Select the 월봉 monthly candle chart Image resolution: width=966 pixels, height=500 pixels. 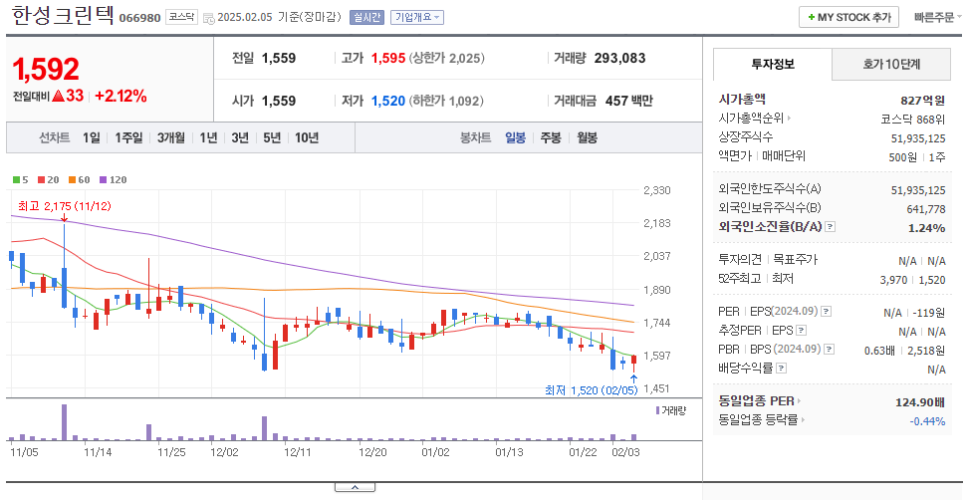586,137
